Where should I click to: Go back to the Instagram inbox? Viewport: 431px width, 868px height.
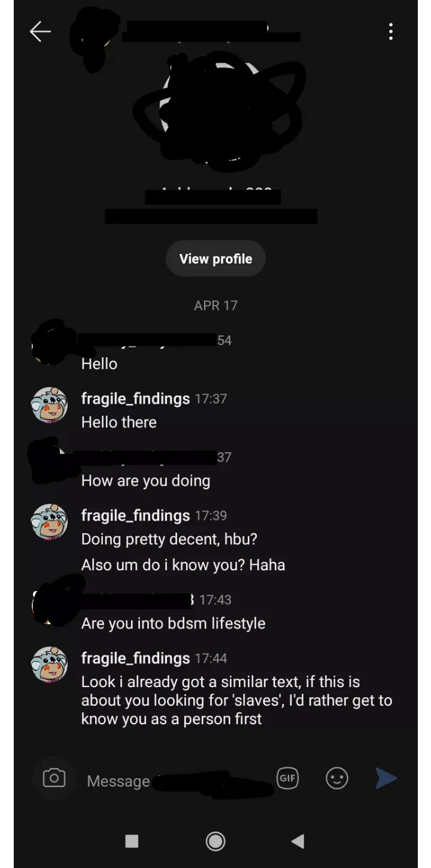(40, 31)
